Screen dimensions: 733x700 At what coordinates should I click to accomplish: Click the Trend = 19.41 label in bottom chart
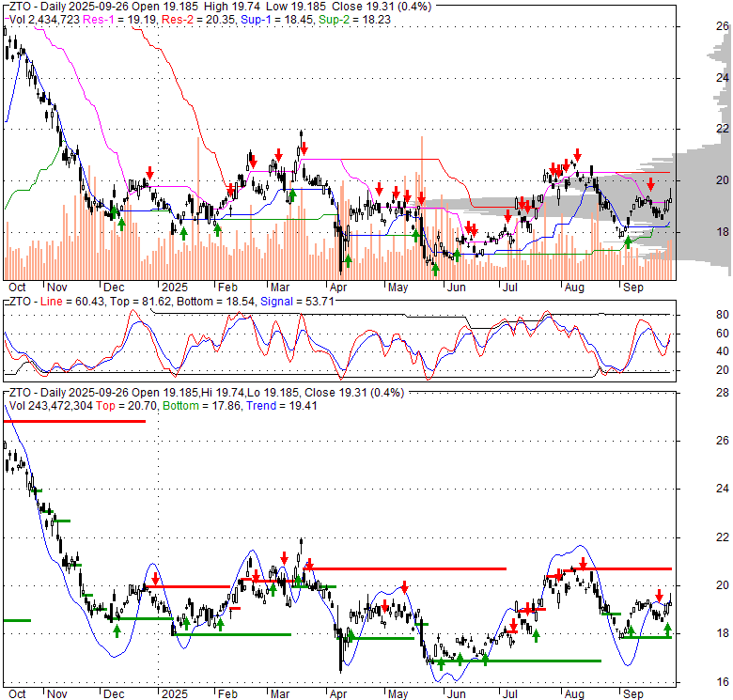pos(281,406)
